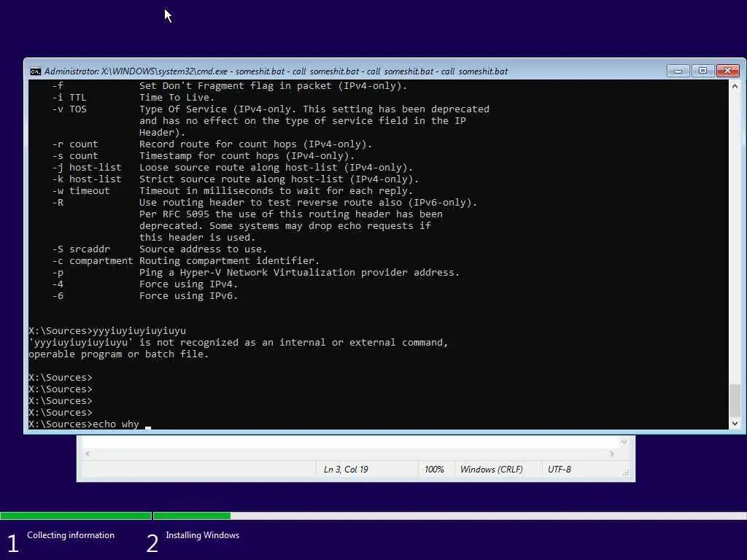This screenshot has width=747, height=560.
Task: Click the Notepad horizontal scrollbar left arrow
Action: tap(88, 454)
